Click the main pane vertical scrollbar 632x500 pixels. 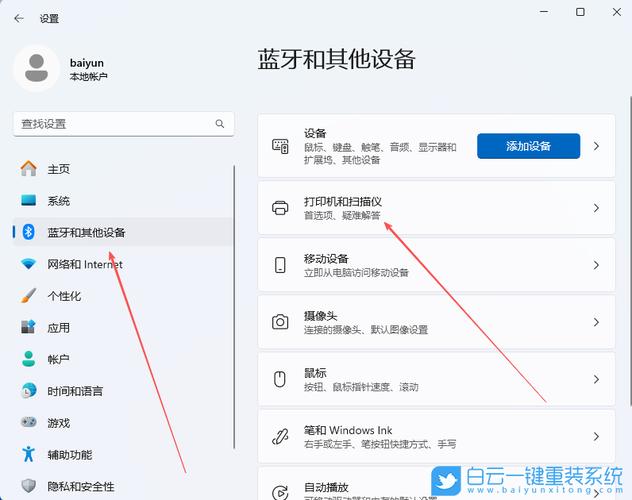pos(630,251)
